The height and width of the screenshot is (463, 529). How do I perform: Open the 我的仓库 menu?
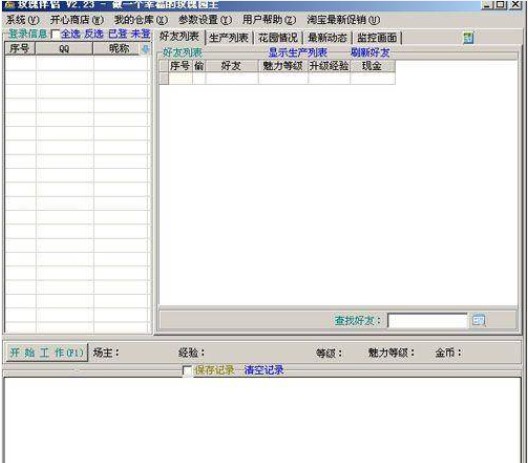[141, 20]
